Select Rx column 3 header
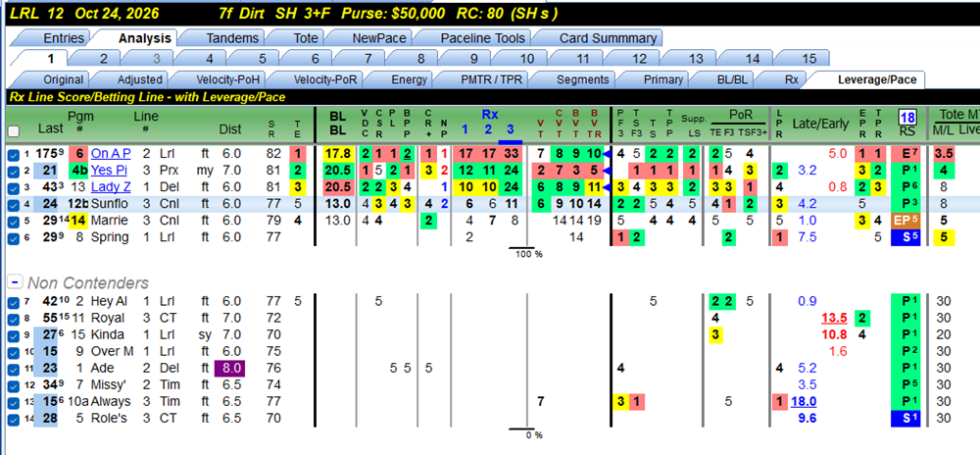 click(510, 129)
